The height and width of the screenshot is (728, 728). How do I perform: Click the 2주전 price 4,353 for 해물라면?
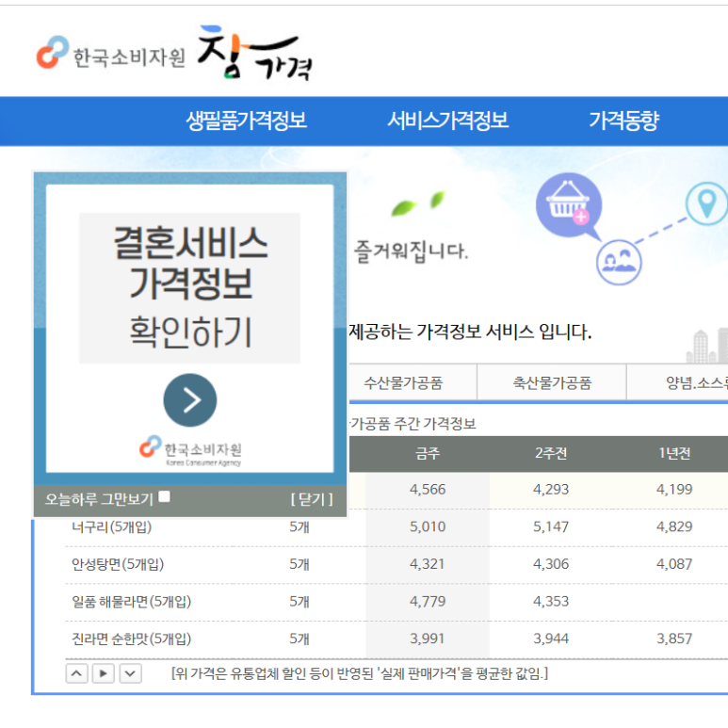551,602
